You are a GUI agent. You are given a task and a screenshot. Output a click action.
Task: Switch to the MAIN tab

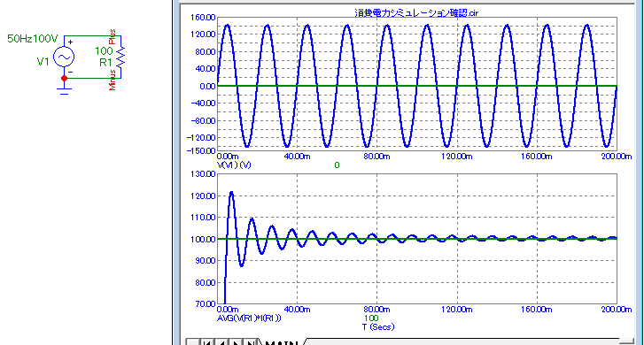click(283, 342)
